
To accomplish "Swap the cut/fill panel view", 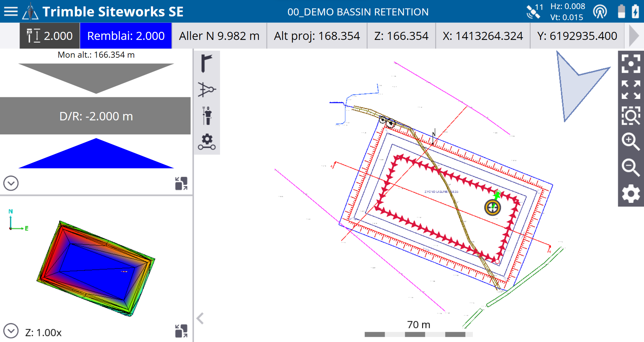I will (x=181, y=183).
